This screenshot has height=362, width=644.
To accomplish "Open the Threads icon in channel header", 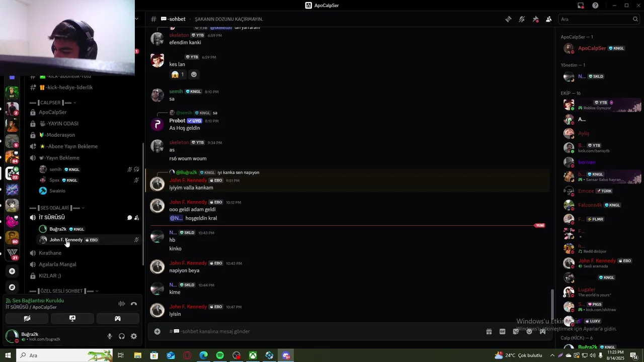I will (509, 19).
